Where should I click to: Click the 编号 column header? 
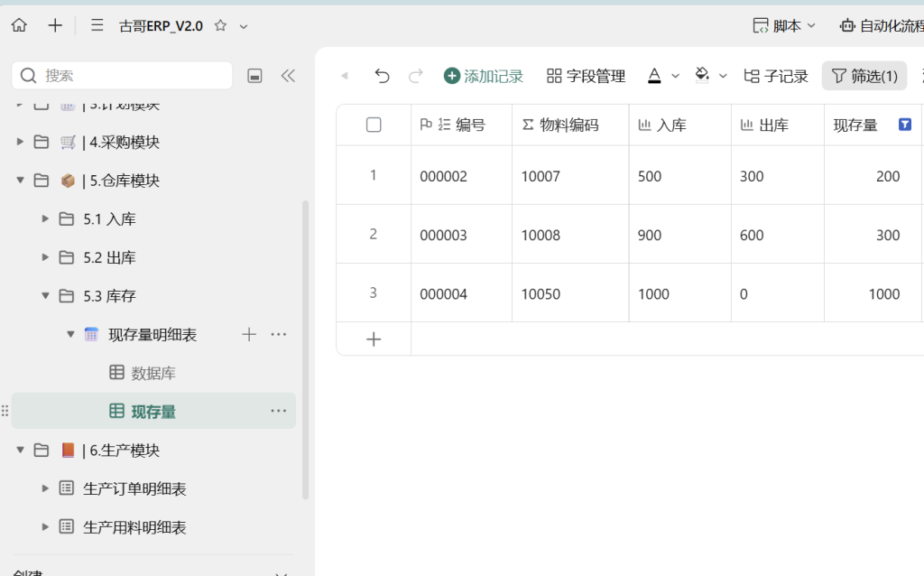461,125
